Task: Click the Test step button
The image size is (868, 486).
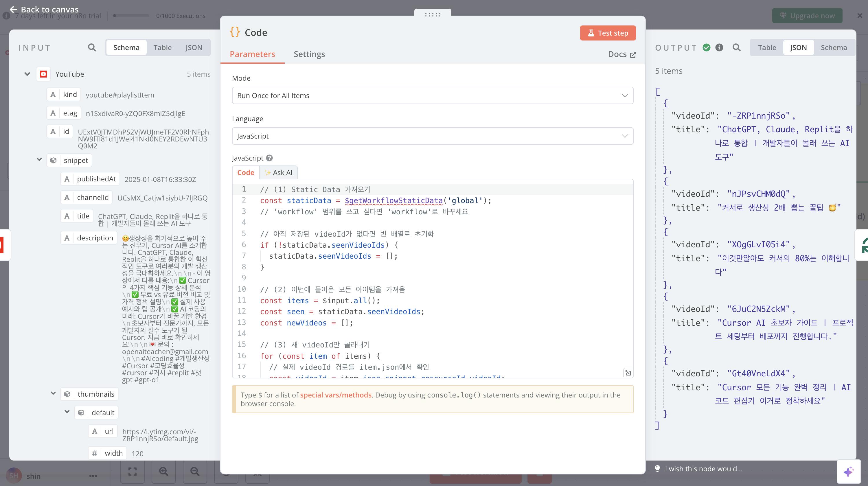Action: [x=608, y=33]
